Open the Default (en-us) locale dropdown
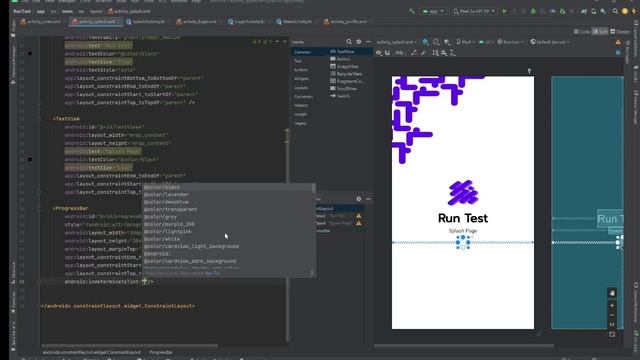 coord(550,42)
